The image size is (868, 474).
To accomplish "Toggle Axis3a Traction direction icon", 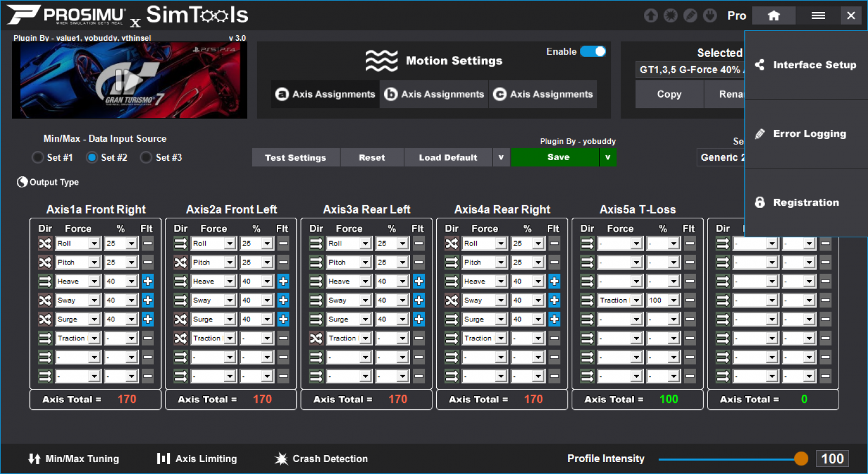I will point(316,338).
